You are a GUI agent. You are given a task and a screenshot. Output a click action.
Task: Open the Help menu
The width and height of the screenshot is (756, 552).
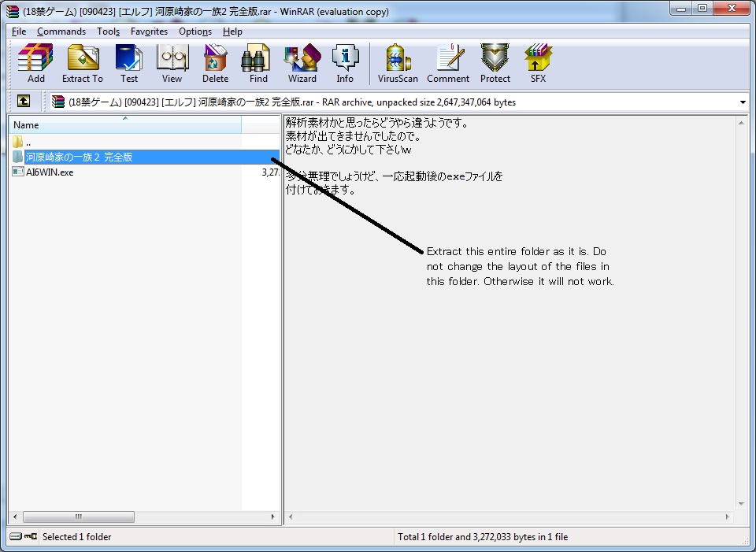click(x=232, y=31)
